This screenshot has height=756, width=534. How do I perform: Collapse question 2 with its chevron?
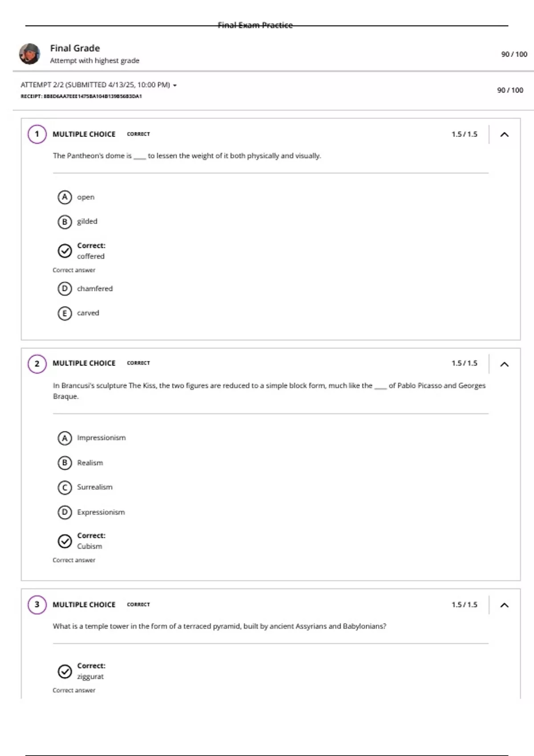pos(504,364)
